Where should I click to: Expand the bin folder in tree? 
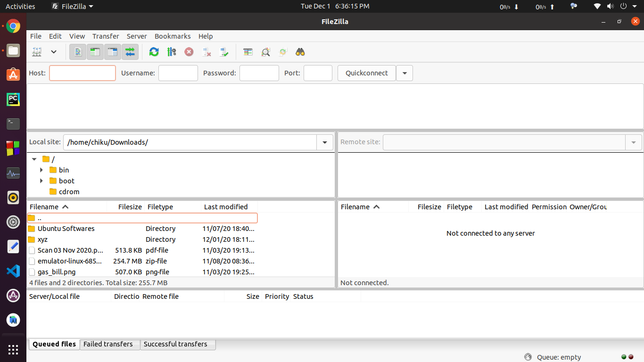point(41,170)
